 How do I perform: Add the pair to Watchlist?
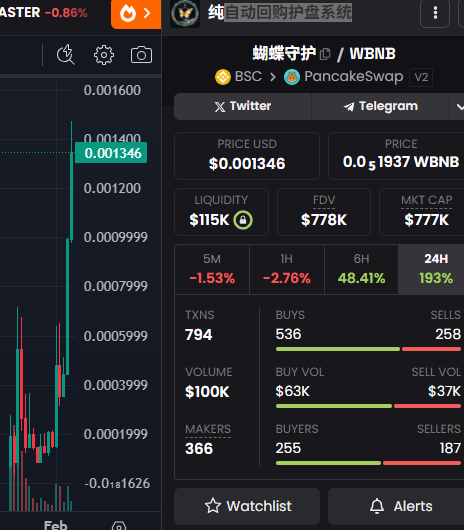(247, 506)
